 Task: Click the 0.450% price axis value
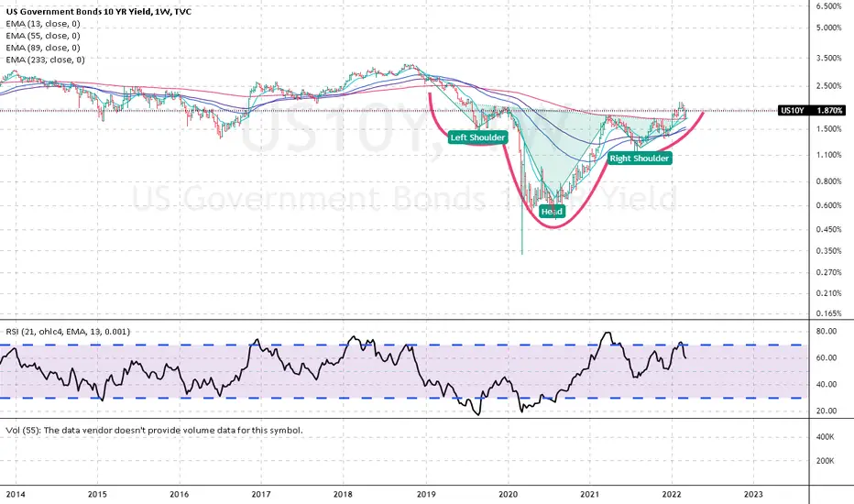[829, 229]
